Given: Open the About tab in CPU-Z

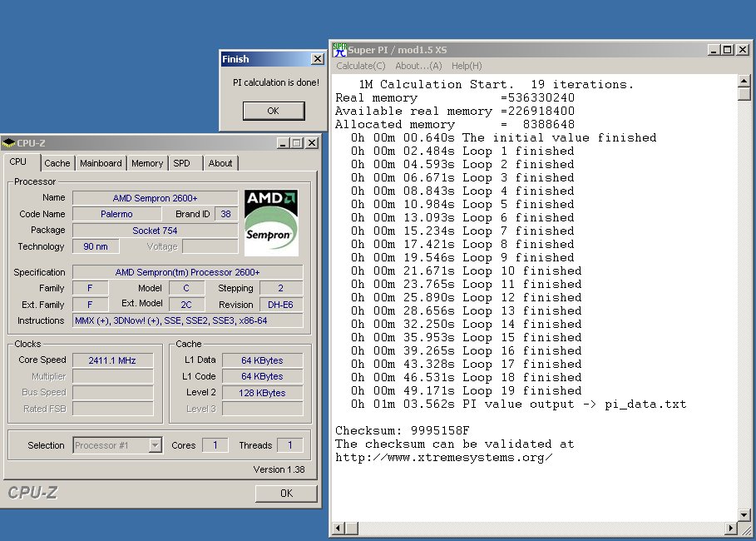Looking at the screenshot, I should 220,163.
